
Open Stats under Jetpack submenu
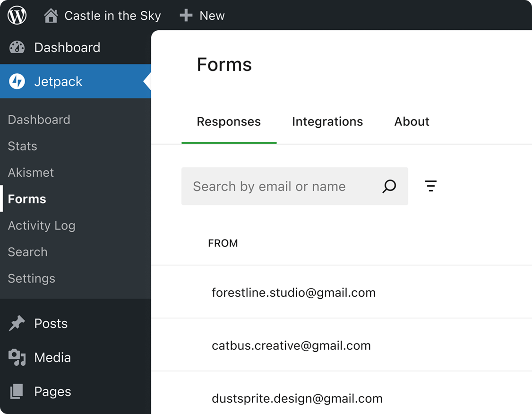click(23, 146)
